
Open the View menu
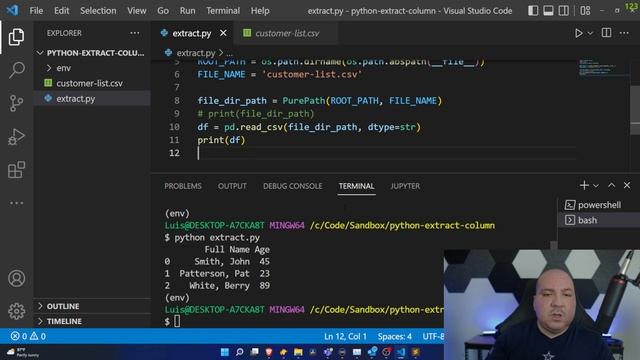136,11
